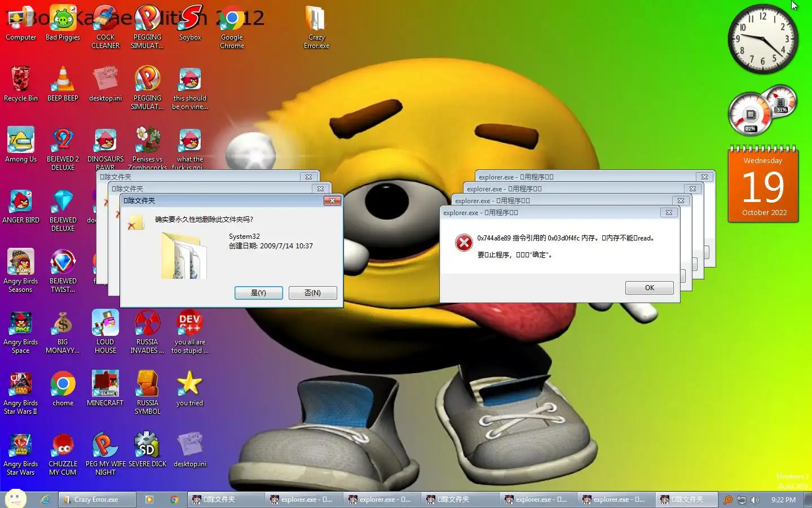Screen dimensions: 812x508
Task: Click the 9:22 PM taskbar clock
Action: (x=783, y=500)
